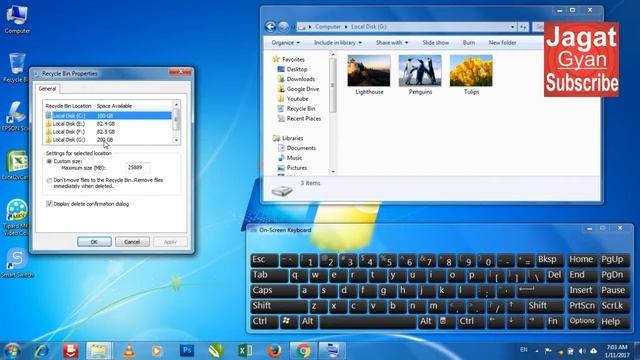Open Windows Explorer from the taskbar

pos(98,351)
